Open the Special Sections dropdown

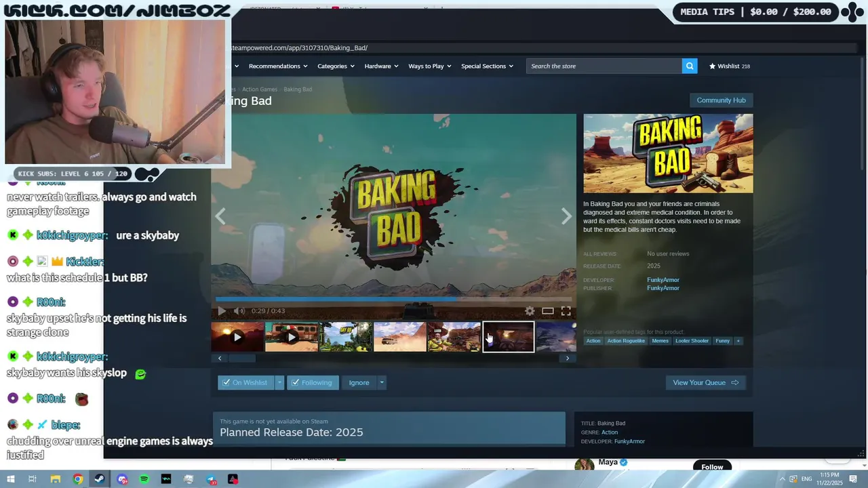[488, 66]
